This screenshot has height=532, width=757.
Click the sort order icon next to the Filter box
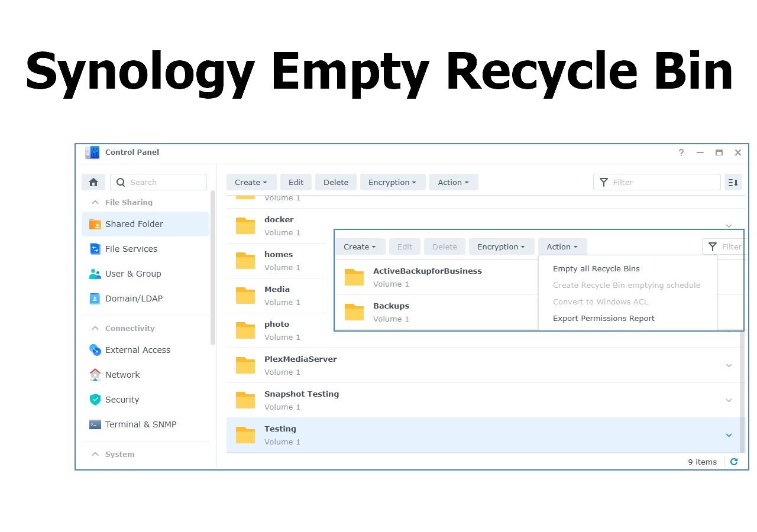(x=733, y=183)
